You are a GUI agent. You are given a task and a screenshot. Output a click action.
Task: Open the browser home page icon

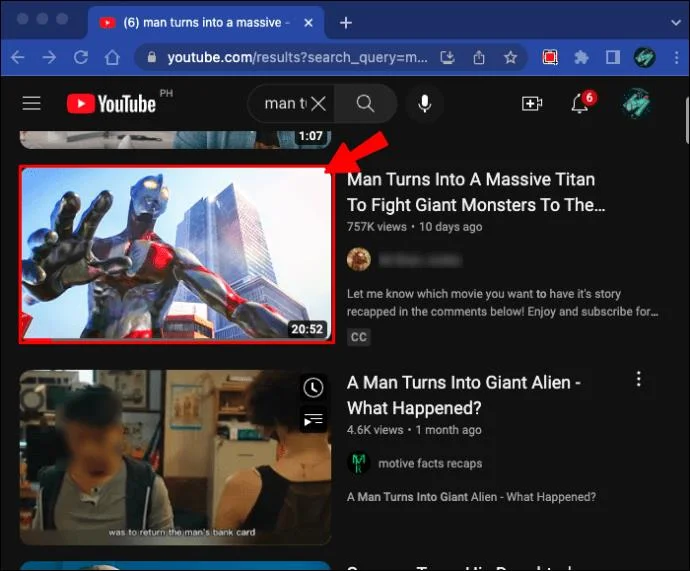112,57
